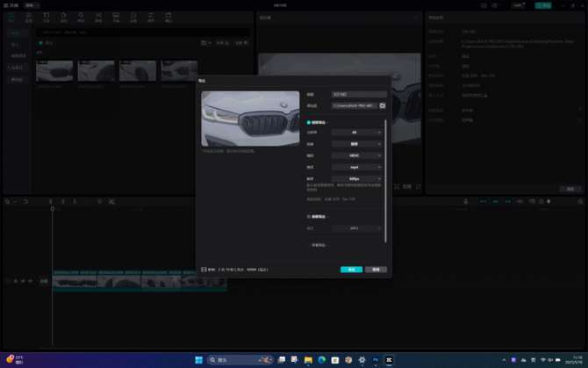Open Photoshop from the taskbar
This screenshot has width=588, height=368.
(376, 359)
